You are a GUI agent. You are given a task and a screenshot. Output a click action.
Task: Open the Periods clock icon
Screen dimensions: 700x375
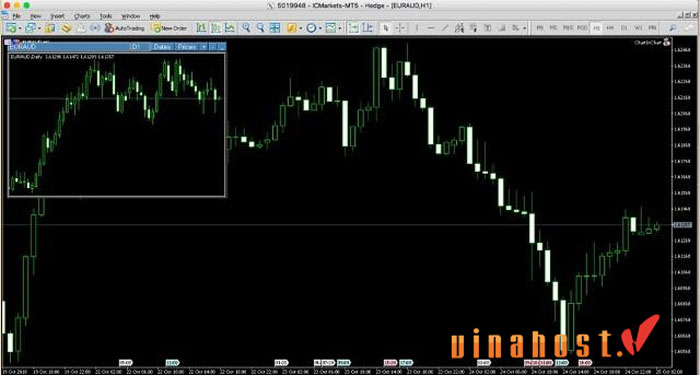(311, 28)
